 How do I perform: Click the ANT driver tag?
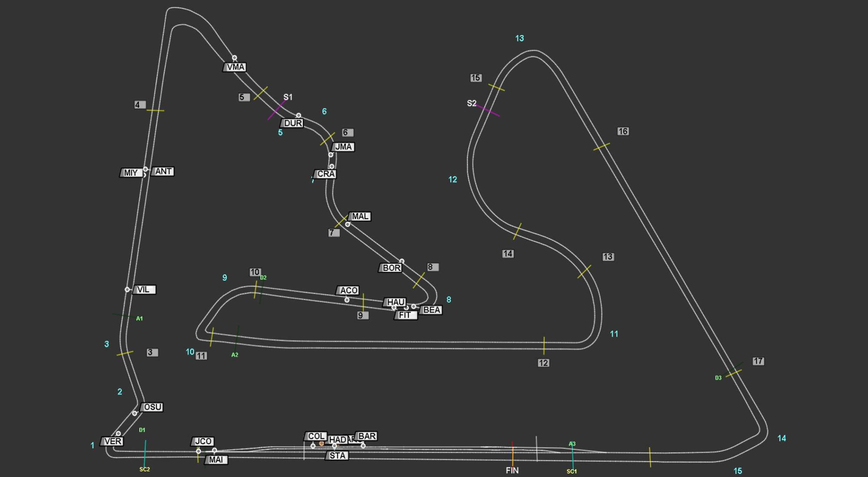tap(163, 171)
